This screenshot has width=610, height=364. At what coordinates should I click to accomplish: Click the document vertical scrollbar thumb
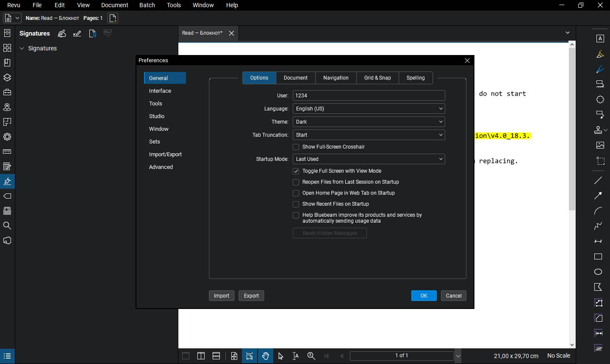click(x=572, y=129)
